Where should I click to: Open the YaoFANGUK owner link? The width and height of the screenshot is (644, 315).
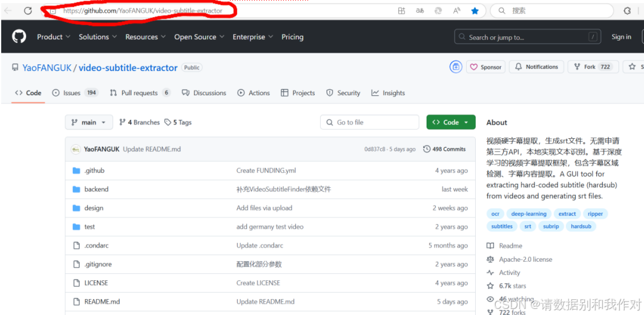point(47,67)
